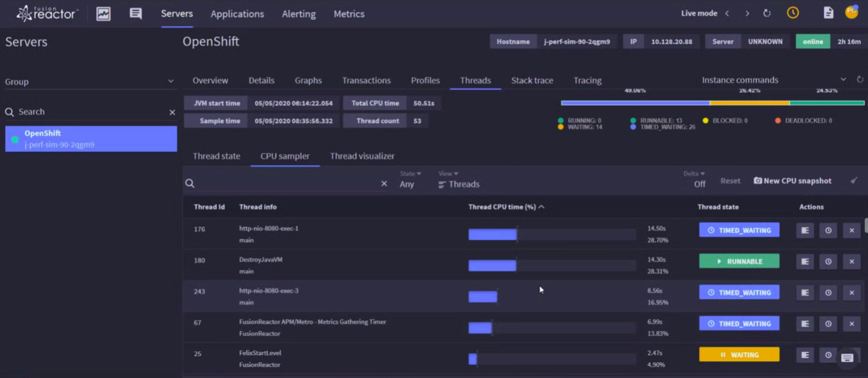Open the Delta dropdown set to Off
This screenshot has width=868, height=378.
[x=695, y=179]
